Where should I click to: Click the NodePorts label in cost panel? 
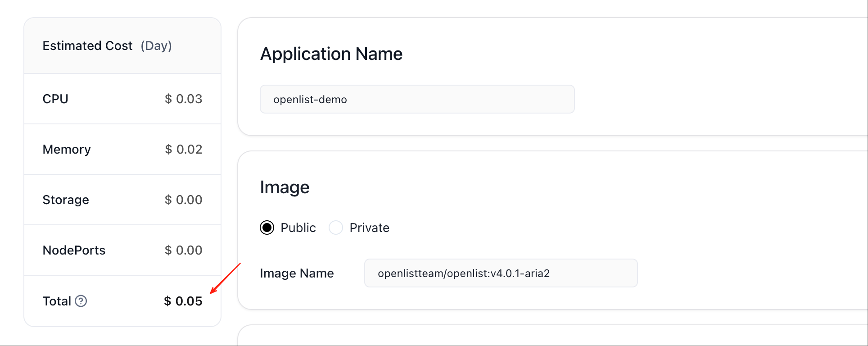[74, 250]
